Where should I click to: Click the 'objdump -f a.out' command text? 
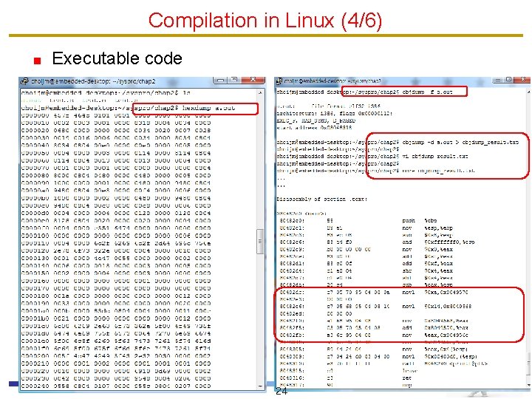click(x=428, y=92)
